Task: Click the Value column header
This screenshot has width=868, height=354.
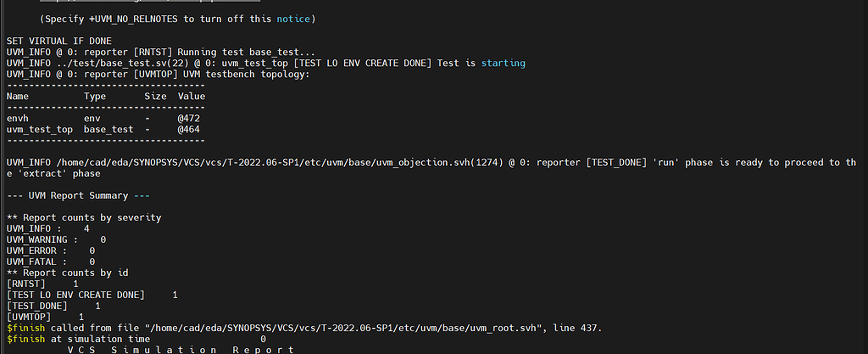Action: [192, 97]
